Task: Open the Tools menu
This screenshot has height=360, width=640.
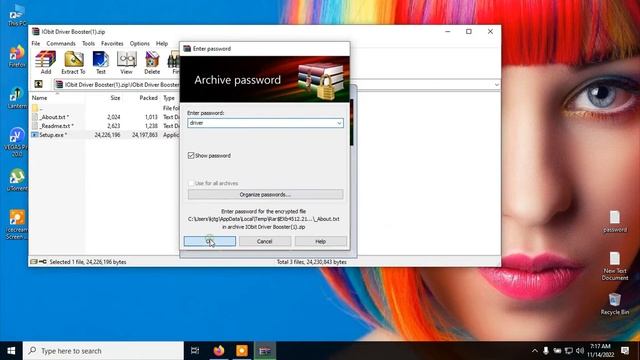Action: pos(88,44)
